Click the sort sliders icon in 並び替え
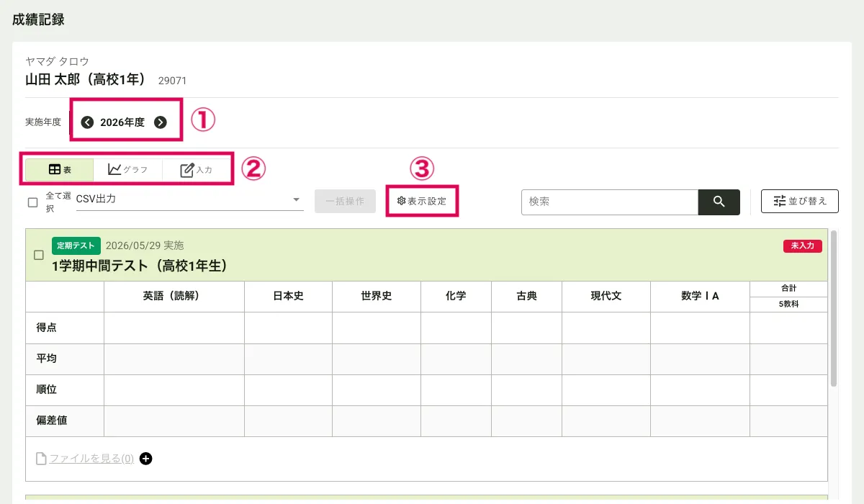This screenshot has width=864, height=504. tap(779, 202)
